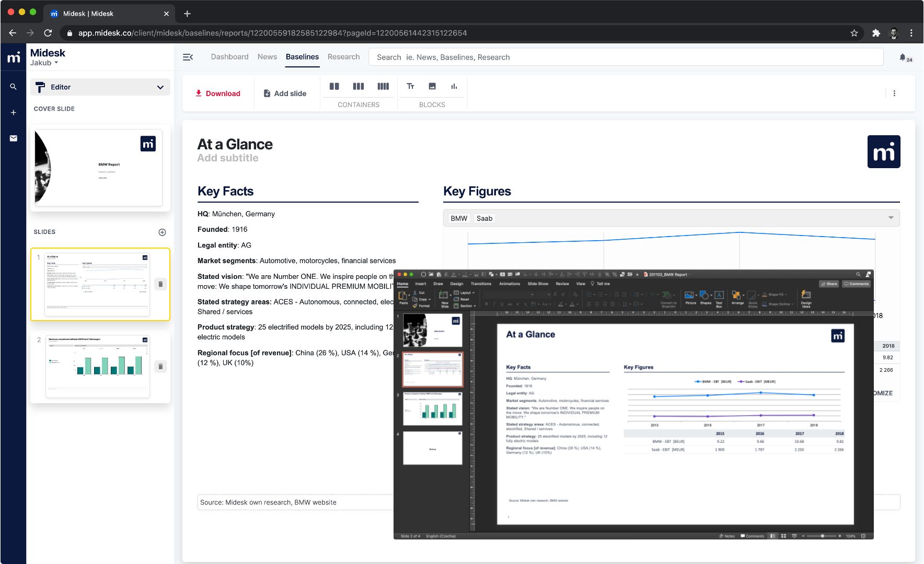Image resolution: width=924 pixels, height=564 pixels.
Task: Click Shapes in the PowerPoint ribbon
Action: pyautogui.click(x=706, y=298)
